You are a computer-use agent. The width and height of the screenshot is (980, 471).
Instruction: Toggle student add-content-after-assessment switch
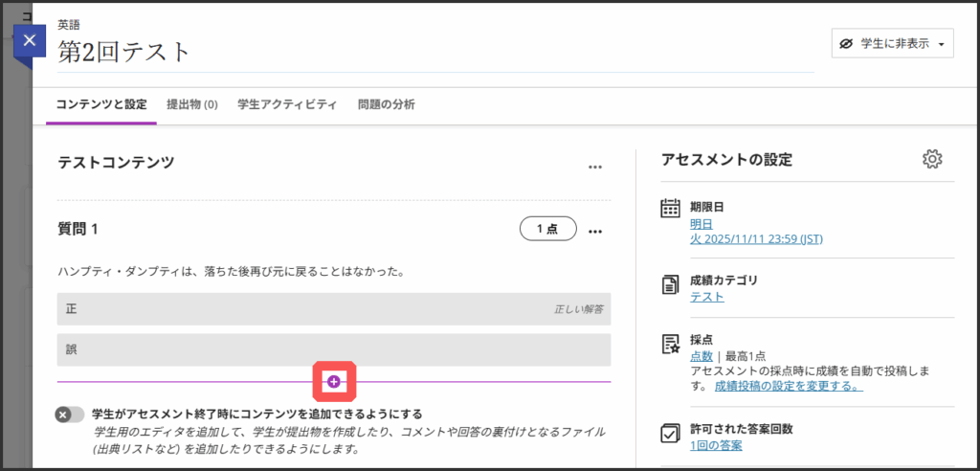pyautogui.click(x=69, y=415)
